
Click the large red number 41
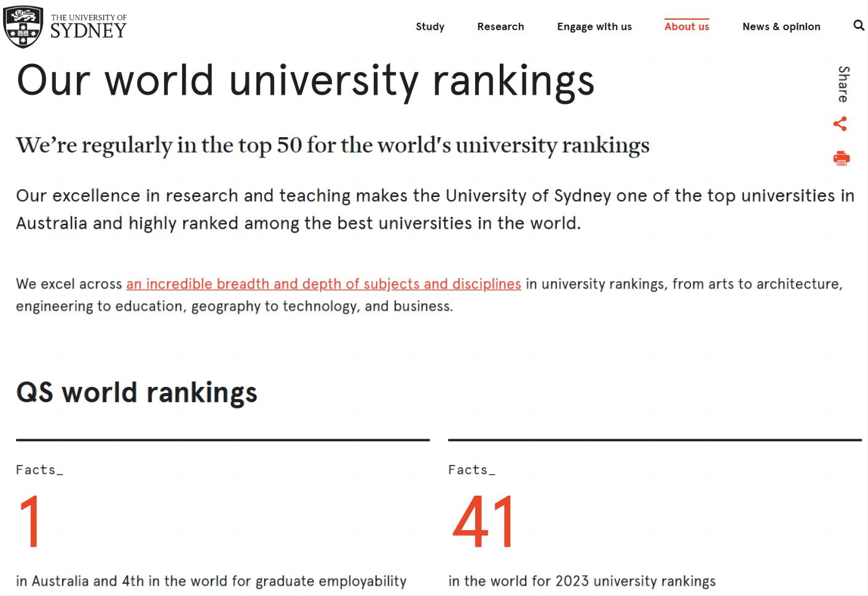(x=484, y=522)
